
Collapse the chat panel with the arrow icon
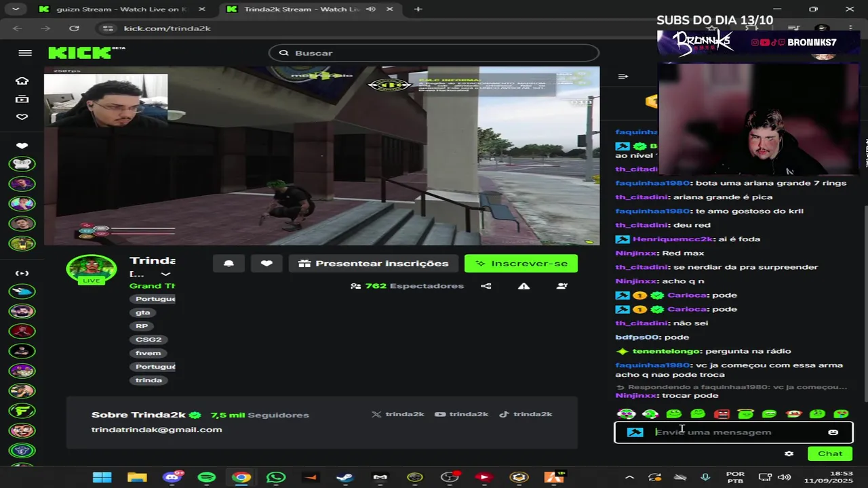click(x=623, y=77)
